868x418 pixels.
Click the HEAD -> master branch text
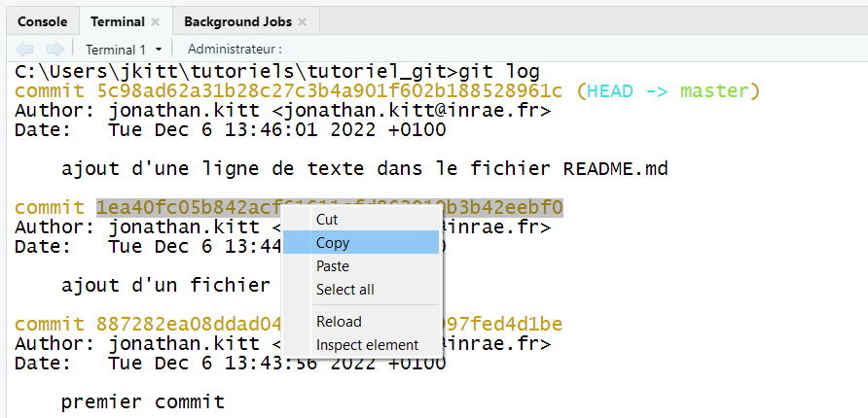667,90
